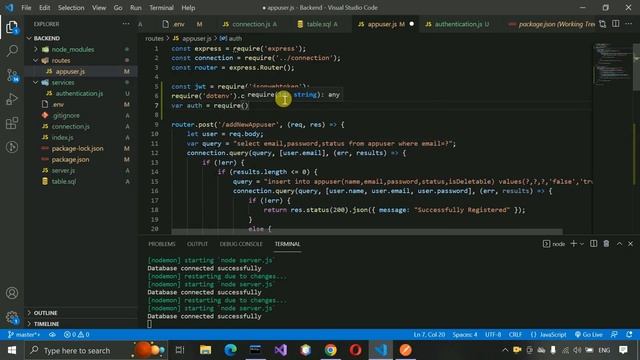
Task: Expand the OUTLINE section
Action: (45, 313)
